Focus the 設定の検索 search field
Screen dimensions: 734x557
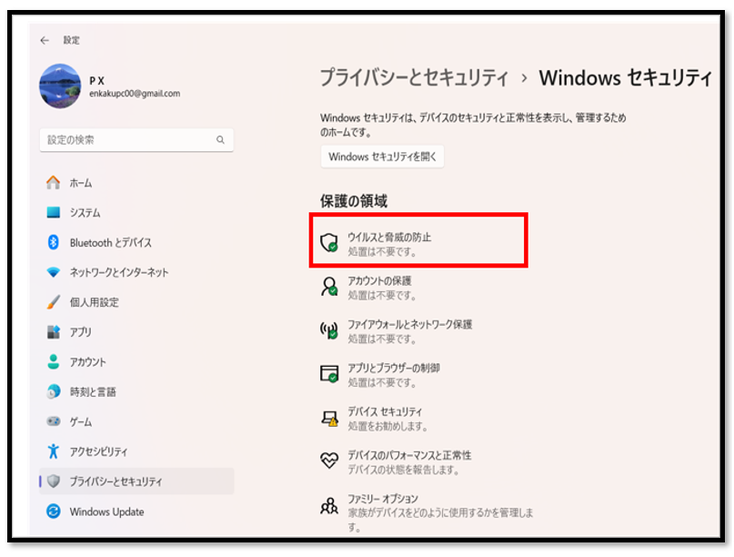[x=136, y=140]
